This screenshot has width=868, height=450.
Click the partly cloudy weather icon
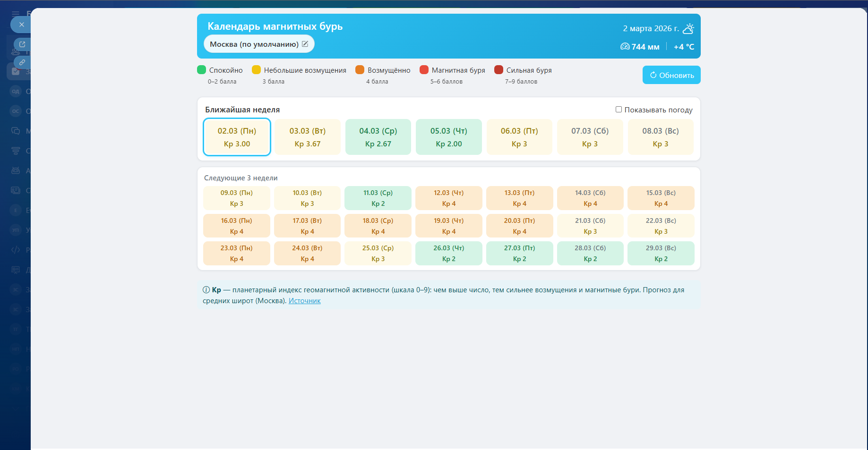tap(688, 29)
